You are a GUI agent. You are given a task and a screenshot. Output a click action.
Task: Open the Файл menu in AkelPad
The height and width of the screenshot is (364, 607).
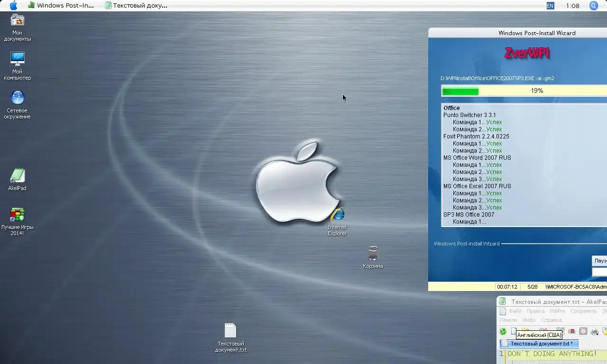[515, 311]
